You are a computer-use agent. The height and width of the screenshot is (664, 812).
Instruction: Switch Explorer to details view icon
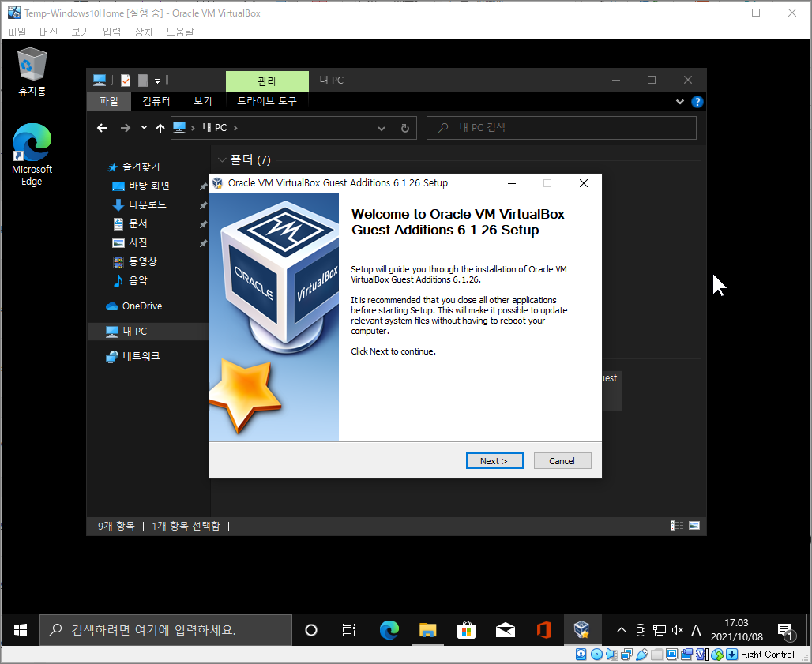(677, 526)
